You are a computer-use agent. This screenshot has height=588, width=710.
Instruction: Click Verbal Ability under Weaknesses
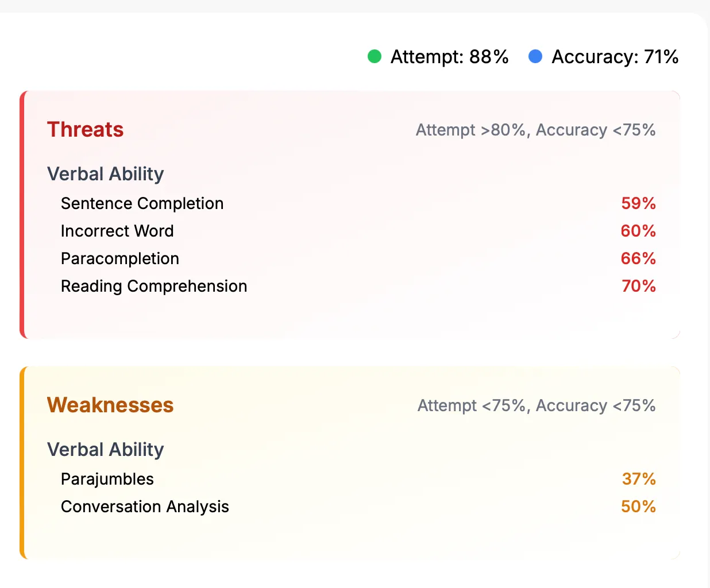pyautogui.click(x=106, y=450)
